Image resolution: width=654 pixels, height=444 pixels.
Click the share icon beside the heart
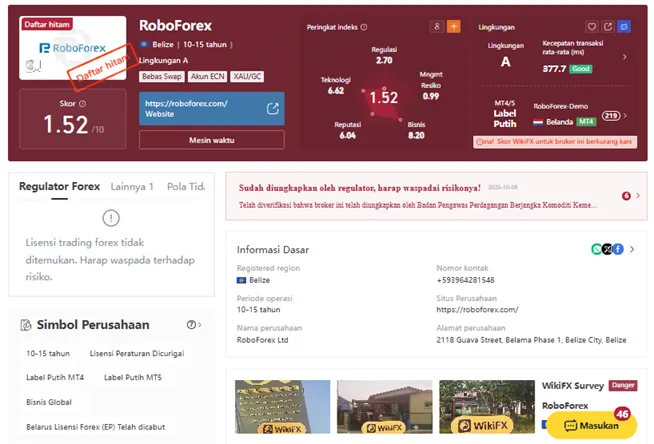coord(608,27)
